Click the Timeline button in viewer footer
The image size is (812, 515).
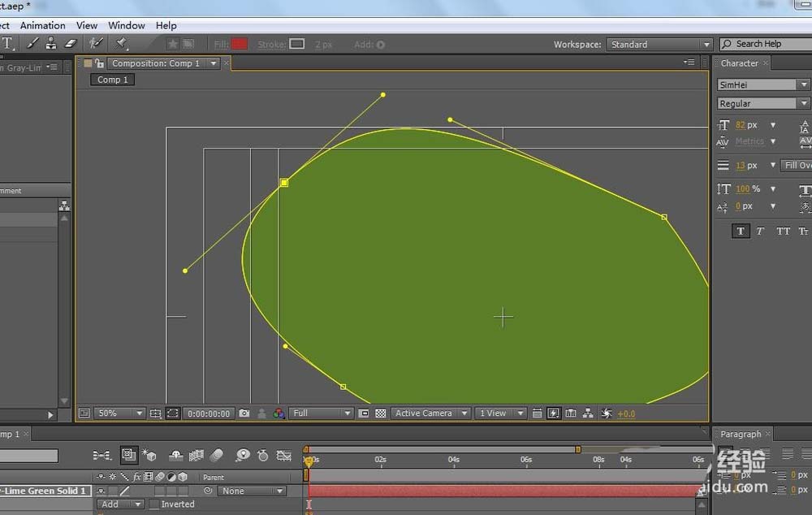571,413
